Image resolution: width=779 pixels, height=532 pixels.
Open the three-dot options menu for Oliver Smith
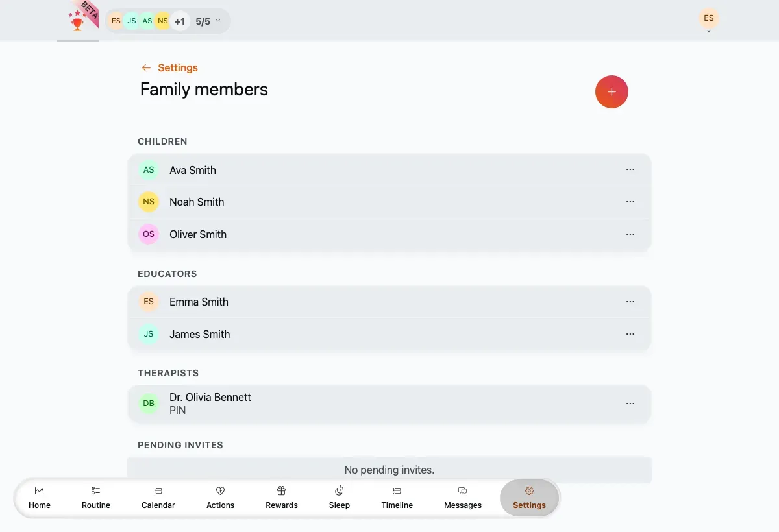[x=630, y=234]
